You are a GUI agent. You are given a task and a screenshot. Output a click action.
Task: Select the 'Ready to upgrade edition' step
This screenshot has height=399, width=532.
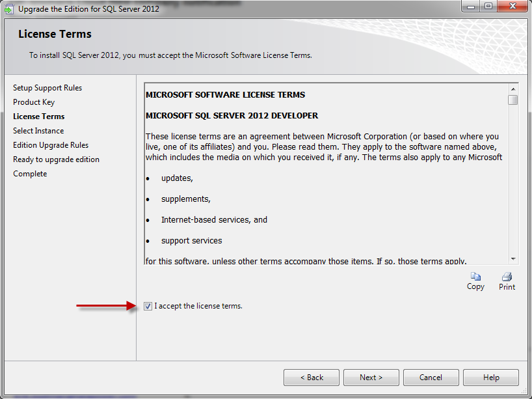click(57, 159)
